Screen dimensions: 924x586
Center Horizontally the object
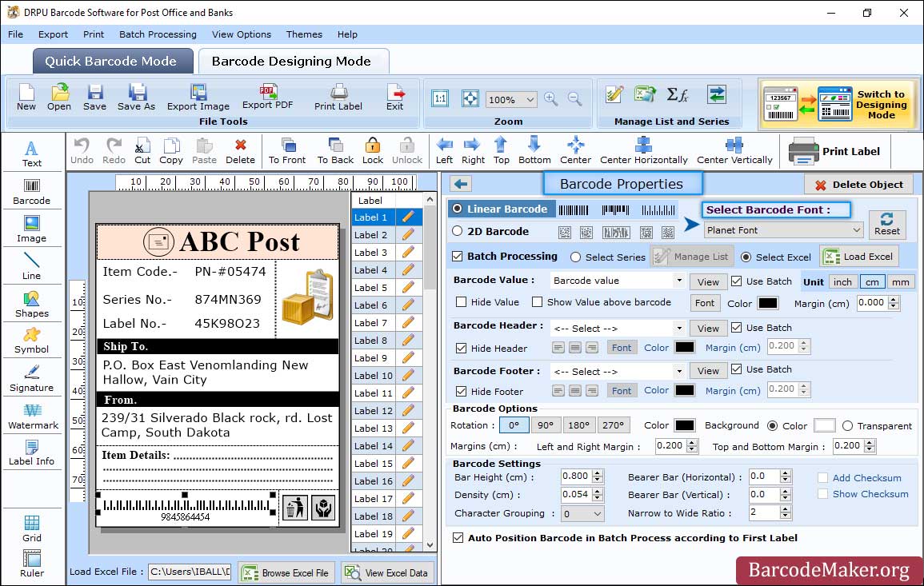[643, 151]
